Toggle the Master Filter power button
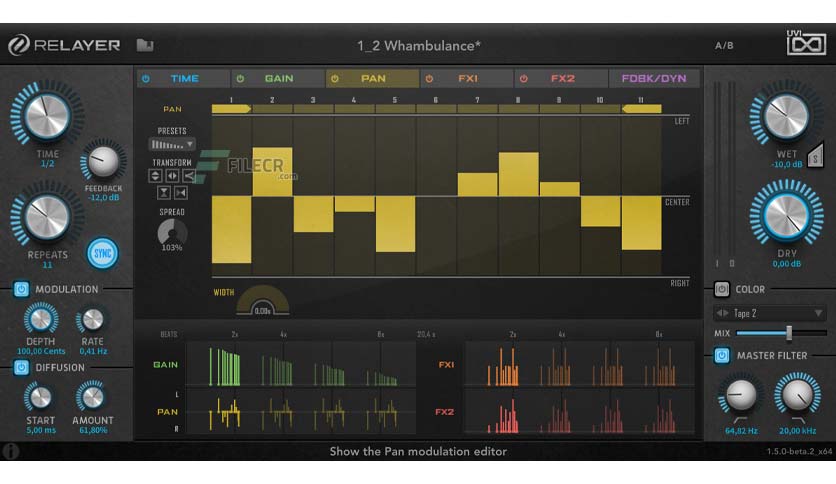The image size is (836, 484). (x=722, y=356)
